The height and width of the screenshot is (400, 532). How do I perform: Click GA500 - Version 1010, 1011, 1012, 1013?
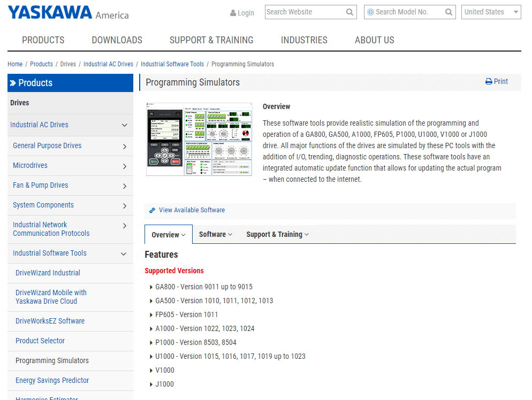click(214, 301)
